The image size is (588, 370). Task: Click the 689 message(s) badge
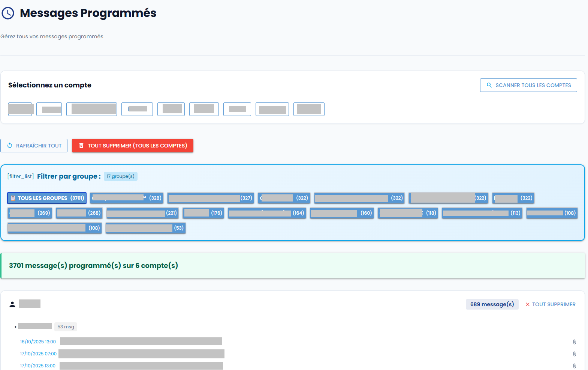492,304
